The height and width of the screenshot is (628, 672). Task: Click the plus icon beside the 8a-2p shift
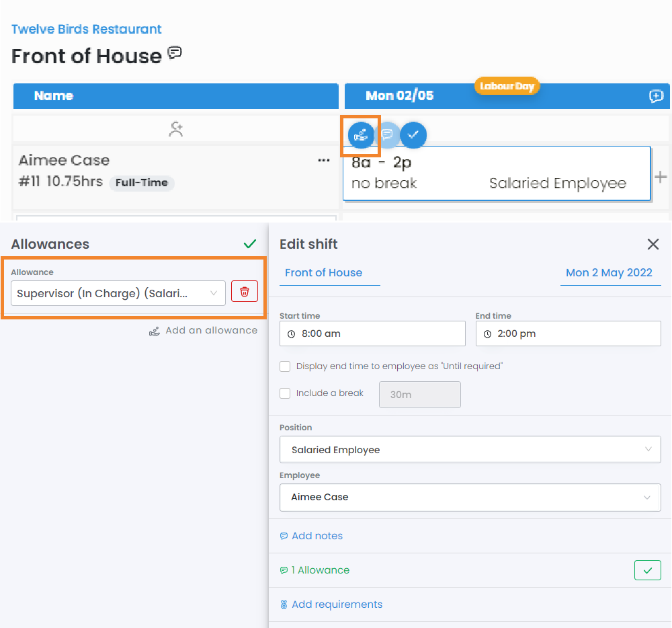[661, 177]
